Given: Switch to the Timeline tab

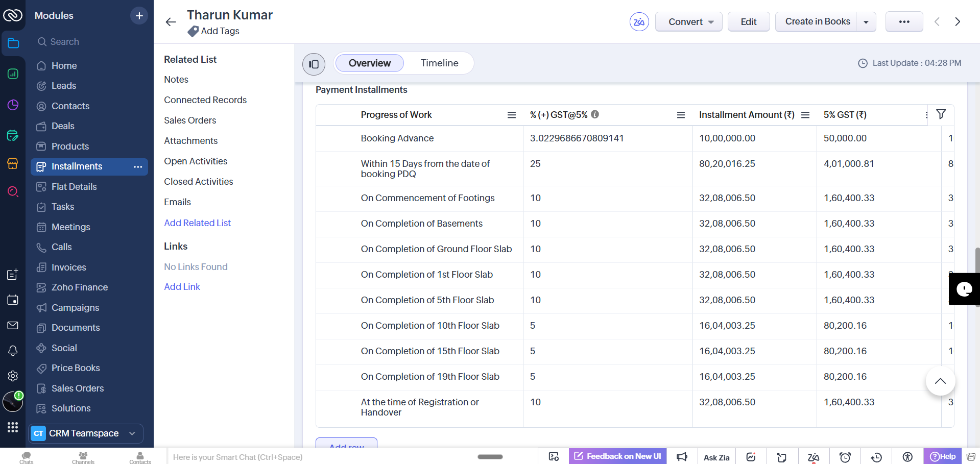Looking at the screenshot, I should 439,63.
